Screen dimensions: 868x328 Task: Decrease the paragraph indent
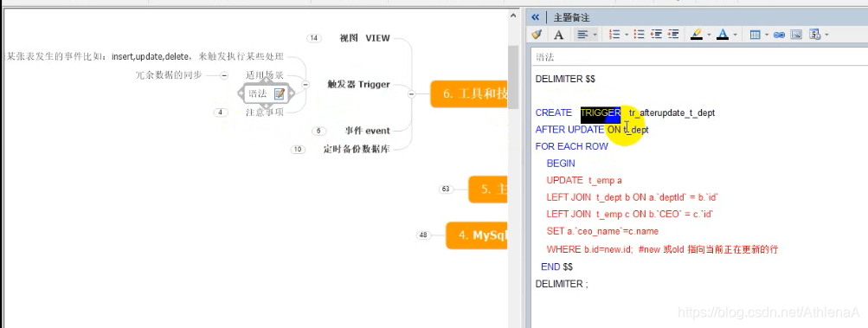pyautogui.click(x=657, y=35)
